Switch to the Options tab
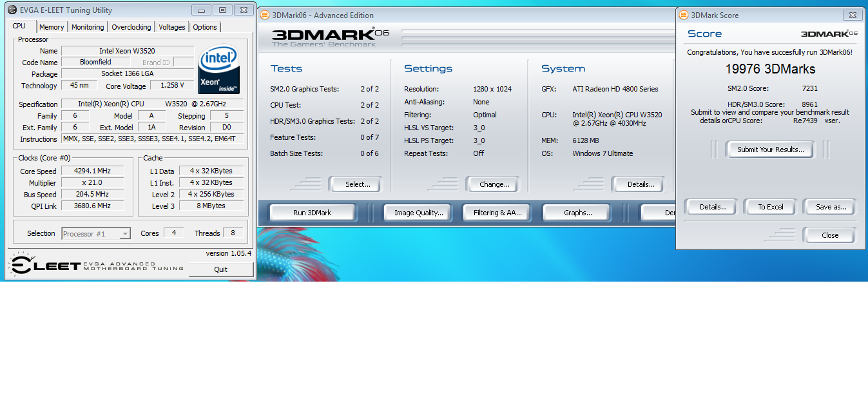The width and height of the screenshot is (868, 406). 205,27
